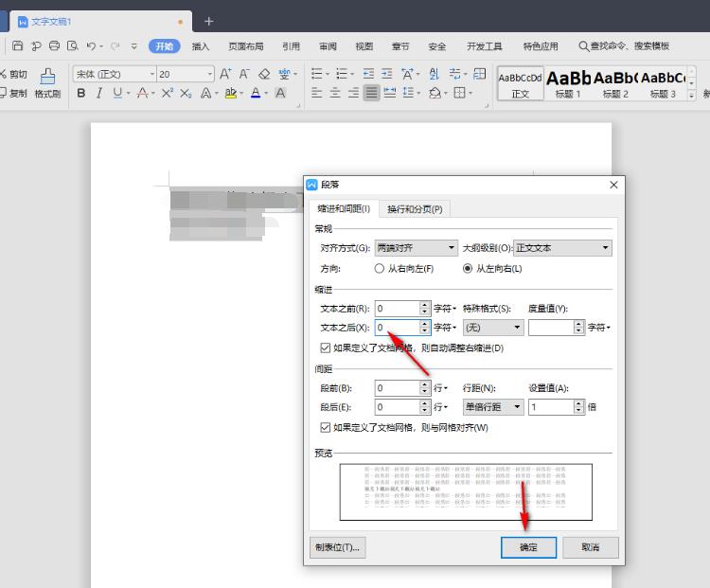Click the Clear formatting eraser icon

pyautogui.click(x=264, y=74)
